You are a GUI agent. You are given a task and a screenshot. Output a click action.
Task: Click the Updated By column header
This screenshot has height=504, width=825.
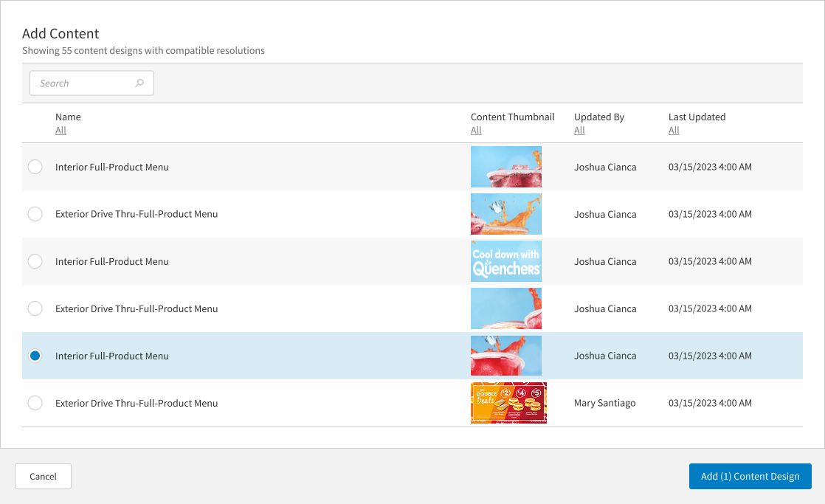(x=598, y=117)
